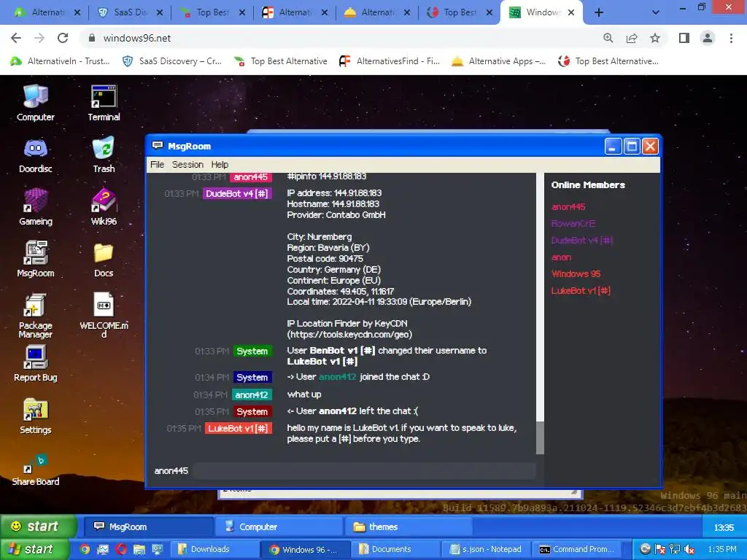Switch to the SaaS Discovery browser tab

pyautogui.click(x=128, y=13)
